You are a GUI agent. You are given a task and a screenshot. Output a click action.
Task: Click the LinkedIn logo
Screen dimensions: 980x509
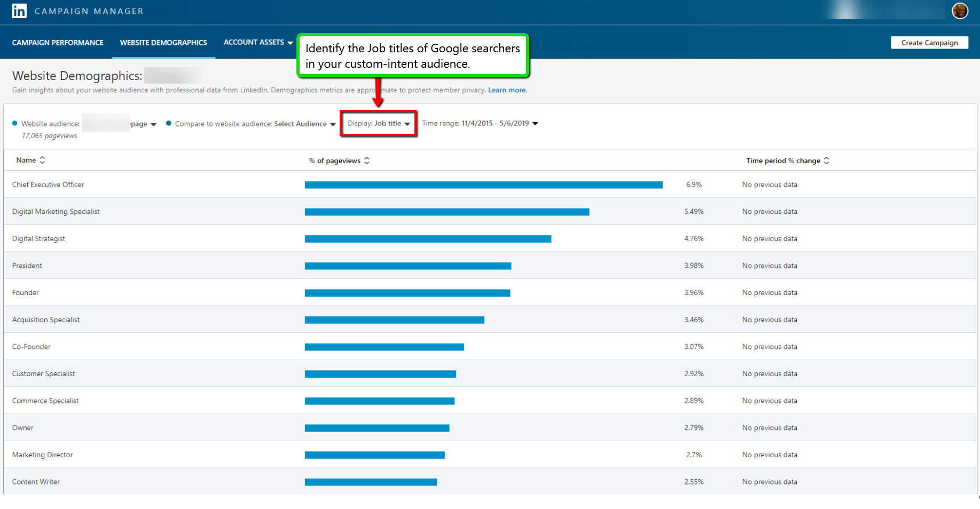tap(19, 11)
